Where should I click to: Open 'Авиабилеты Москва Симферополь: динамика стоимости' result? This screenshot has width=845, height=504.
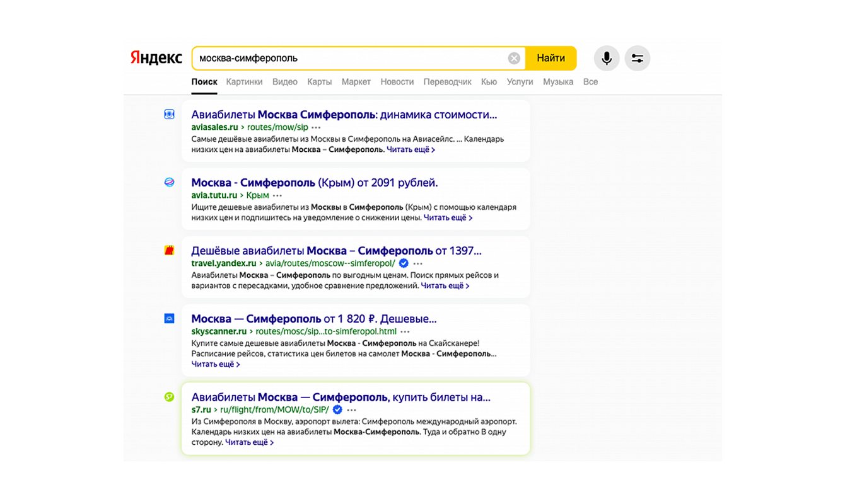click(344, 115)
